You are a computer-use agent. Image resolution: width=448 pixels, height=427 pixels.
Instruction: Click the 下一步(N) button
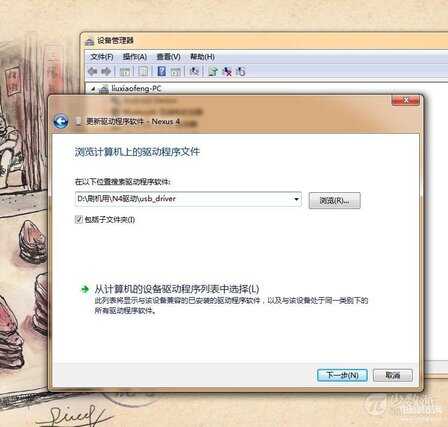coord(342,375)
